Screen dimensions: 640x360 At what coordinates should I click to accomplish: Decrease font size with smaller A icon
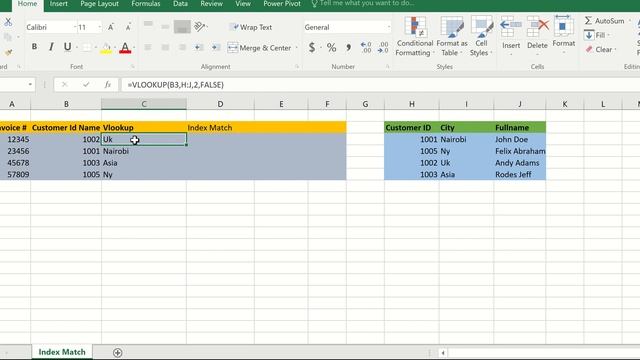(128, 27)
